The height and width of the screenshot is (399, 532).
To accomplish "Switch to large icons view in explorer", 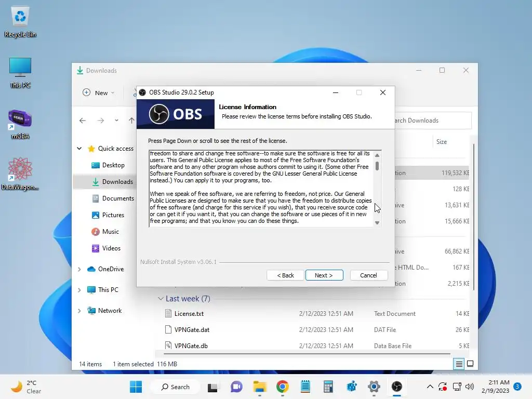I will (x=470, y=364).
